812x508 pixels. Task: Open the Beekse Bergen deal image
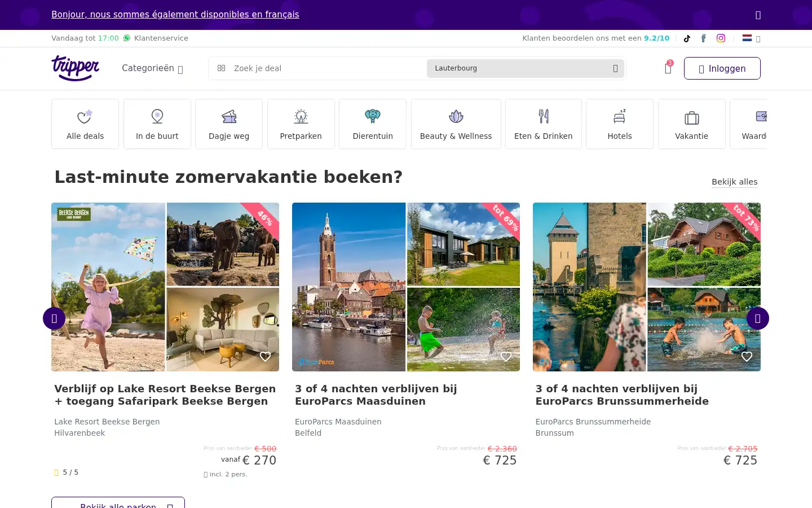coord(165,287)
